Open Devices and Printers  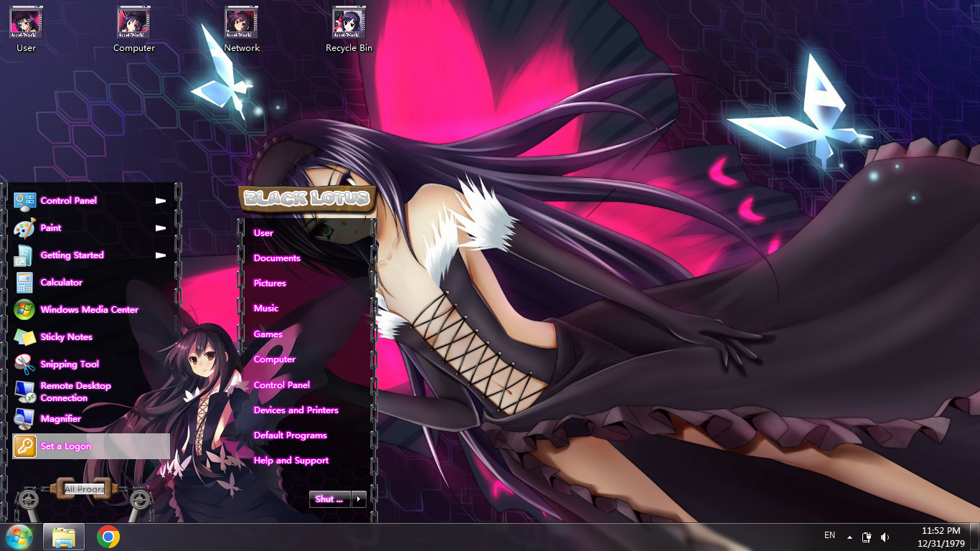coord(296,410)
